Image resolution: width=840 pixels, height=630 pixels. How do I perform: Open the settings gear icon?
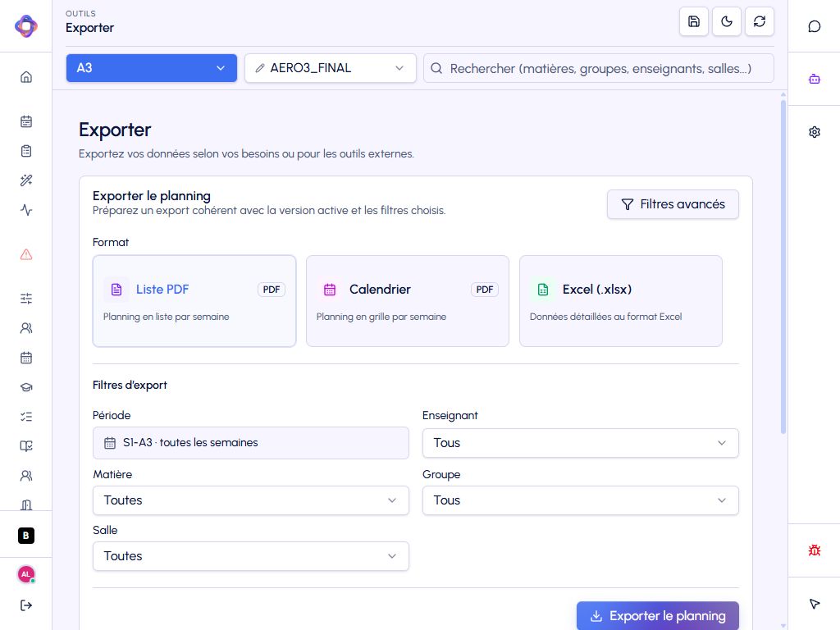pyautogui.click(x=815, y=132)
